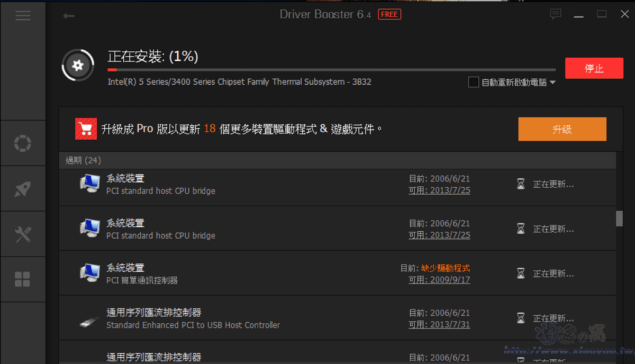Open the wrench Tools sidebar icon

click(23, 234)
